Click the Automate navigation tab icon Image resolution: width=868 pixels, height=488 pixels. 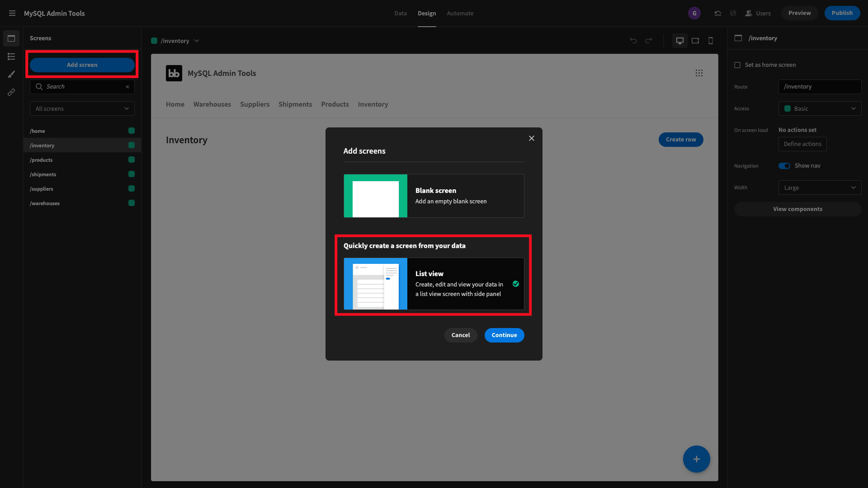click(460, 13)
